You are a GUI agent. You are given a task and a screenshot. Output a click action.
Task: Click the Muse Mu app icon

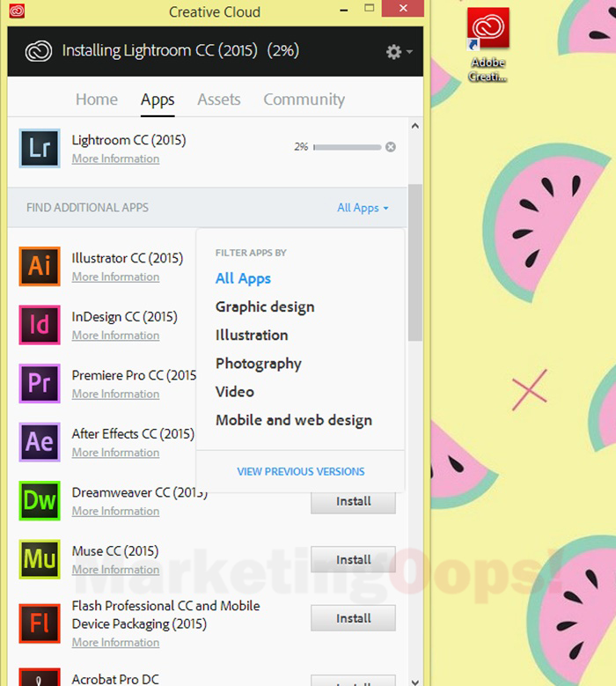[40, 559]
